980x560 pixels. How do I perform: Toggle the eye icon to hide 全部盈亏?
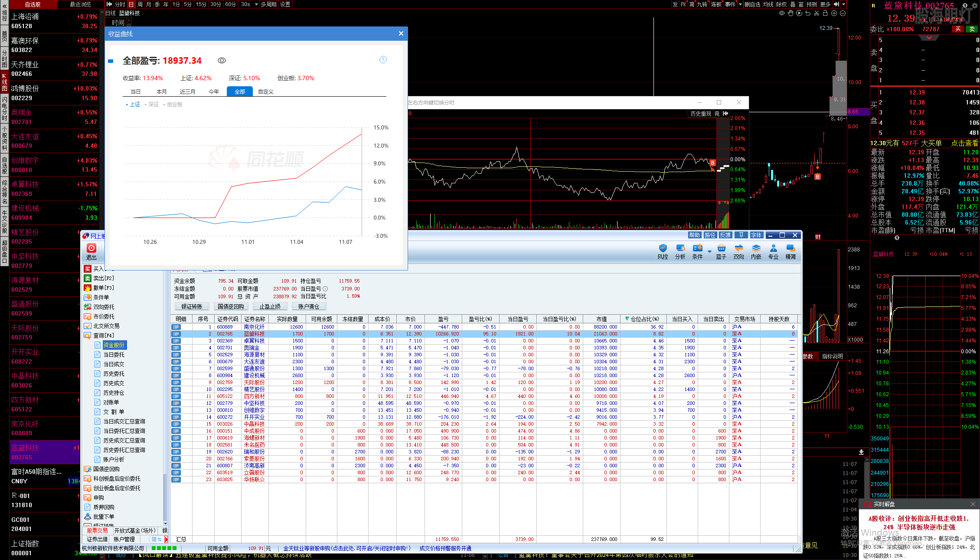(222, 61)
